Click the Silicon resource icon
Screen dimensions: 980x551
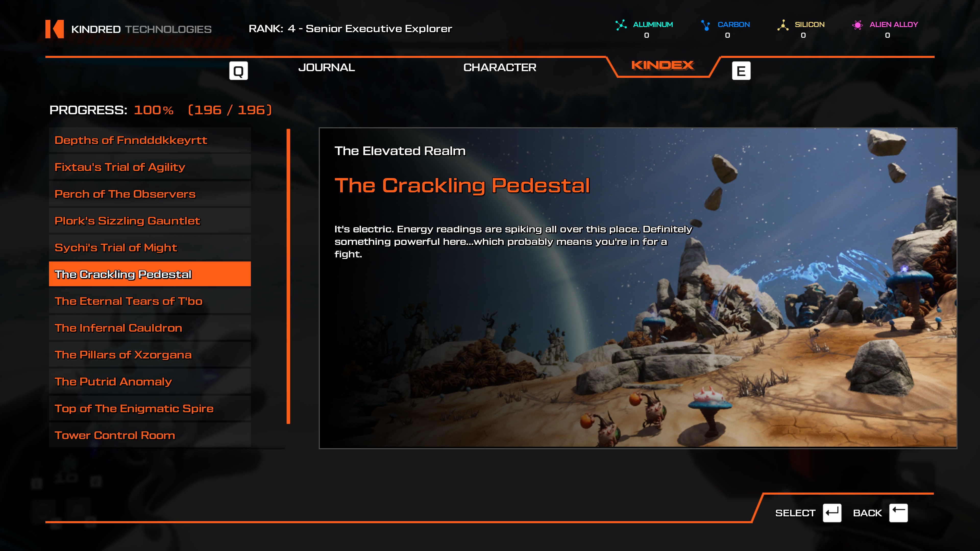(x=782, y=25)
